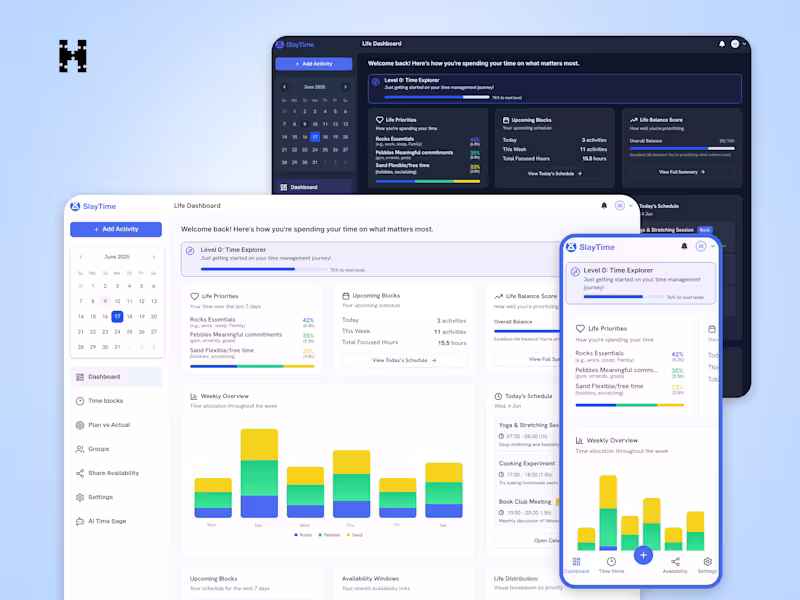This screenshot has width=800, height=600.
Task: Open Settings from the mobile bottom gear icon
Action: 707,561
